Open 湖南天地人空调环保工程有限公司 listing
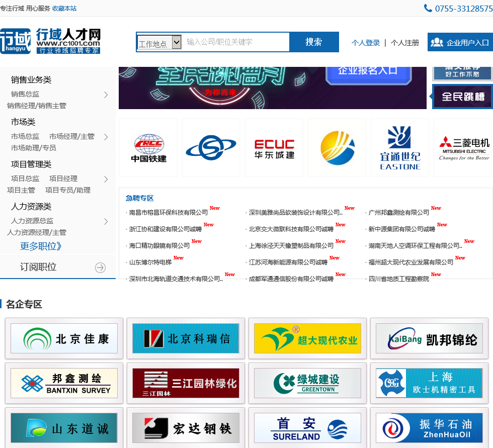Screen dimensions: 493x448 (x=415, y=246)
